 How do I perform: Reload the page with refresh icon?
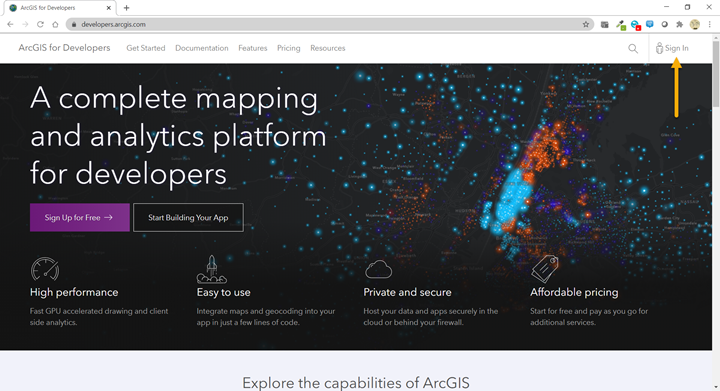tap(40, 24)
